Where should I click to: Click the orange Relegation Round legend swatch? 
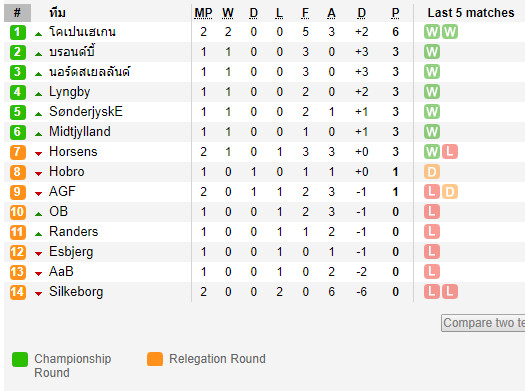[x=155, y=360]
